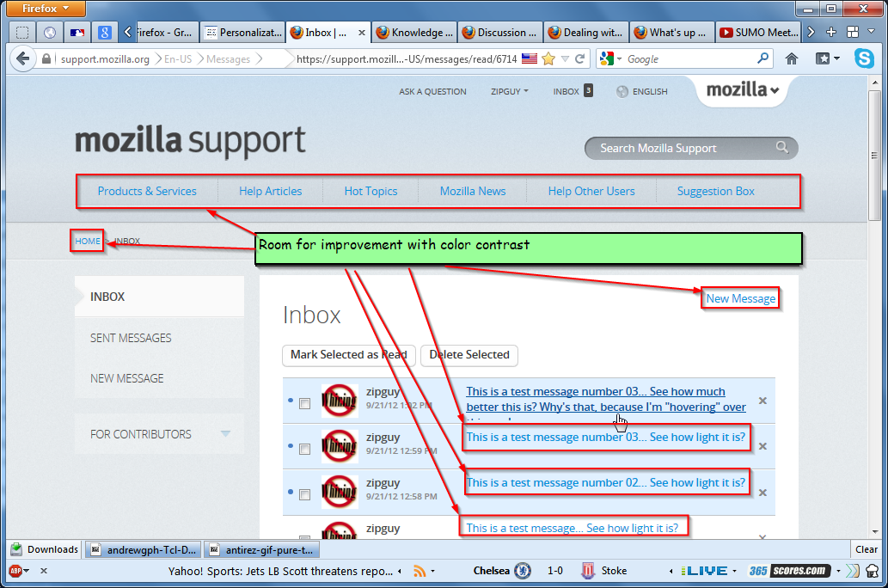Click the magnifier icon in the Google search box
Image resolution: width=888 pixels, height=588 pixels.
[762, 59]
